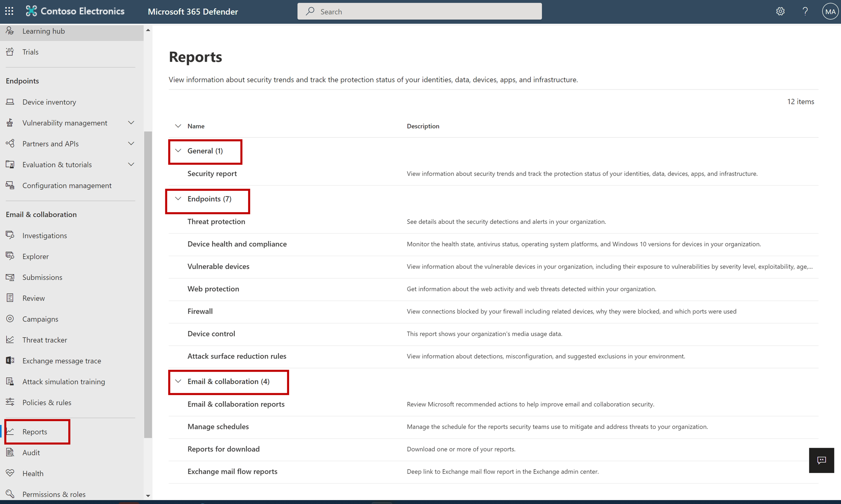The height and width of the screenshot is (504, 841).
Task: Collapse the Email & collaboration (4) group
Action: click(x=178, y=381)
